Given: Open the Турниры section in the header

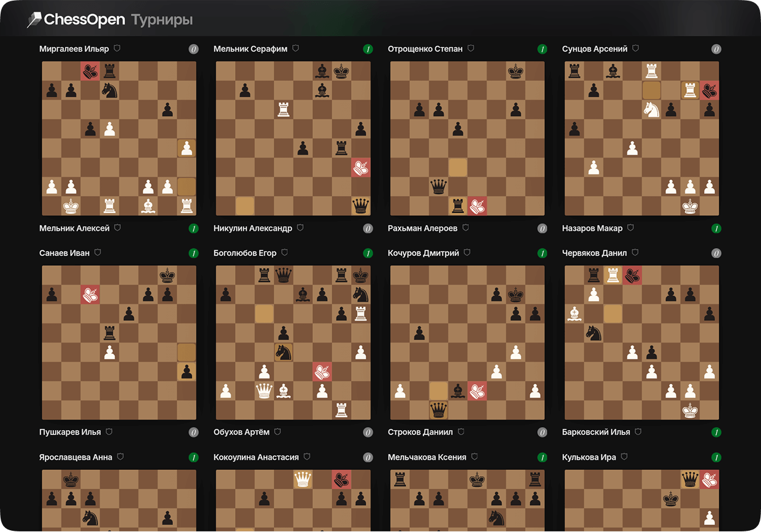Looking at the screenshot, I should [162, 20].
